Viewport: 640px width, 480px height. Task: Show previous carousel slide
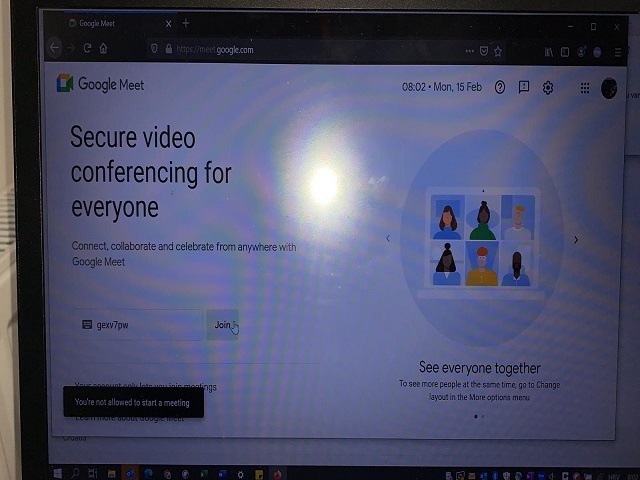pos(388,238)
